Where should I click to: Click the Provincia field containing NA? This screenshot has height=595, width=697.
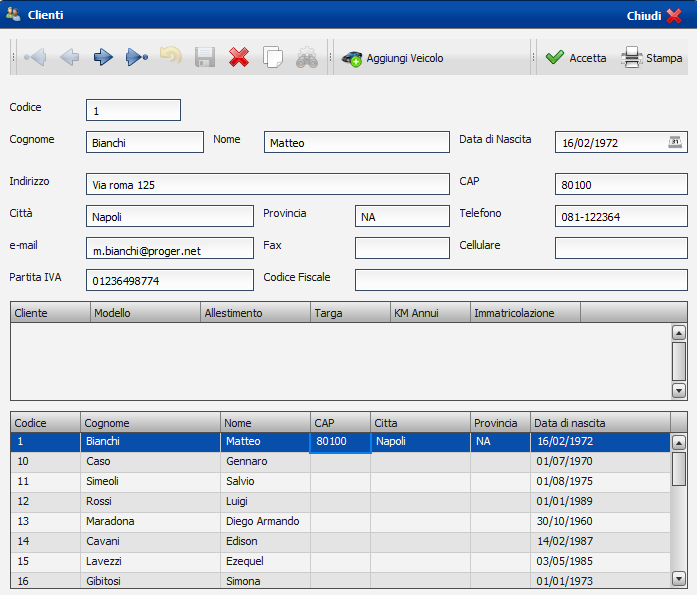point(402,216)
